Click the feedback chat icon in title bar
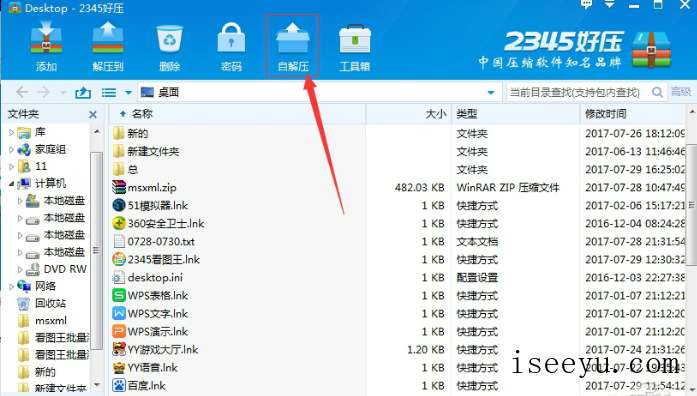The width and height of the screenshot is (697, 396). click(x=587, y=4)
